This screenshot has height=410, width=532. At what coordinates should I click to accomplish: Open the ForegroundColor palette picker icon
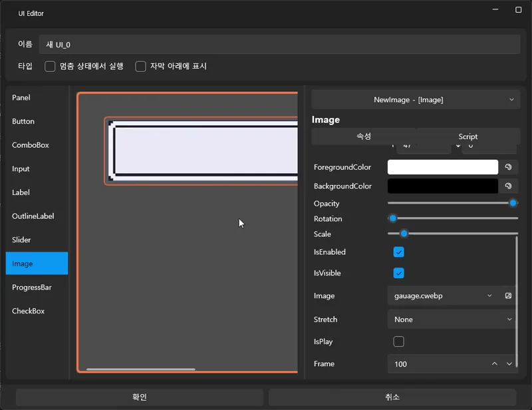pos(508,167)
